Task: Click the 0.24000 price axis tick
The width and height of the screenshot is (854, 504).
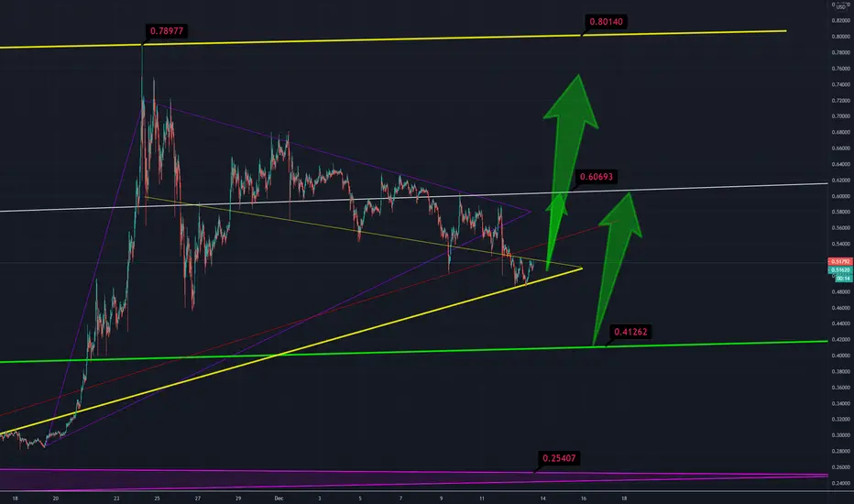Action: point(841,483)
